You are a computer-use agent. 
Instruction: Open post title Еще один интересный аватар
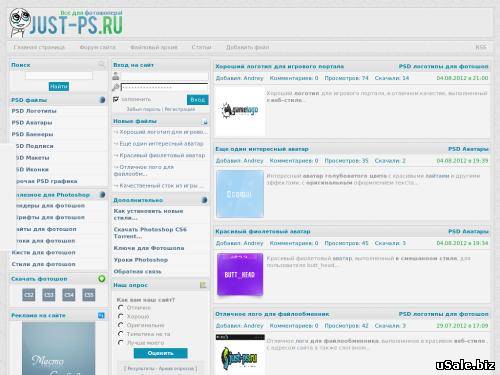pyautogui.click(x=262, y=149)
